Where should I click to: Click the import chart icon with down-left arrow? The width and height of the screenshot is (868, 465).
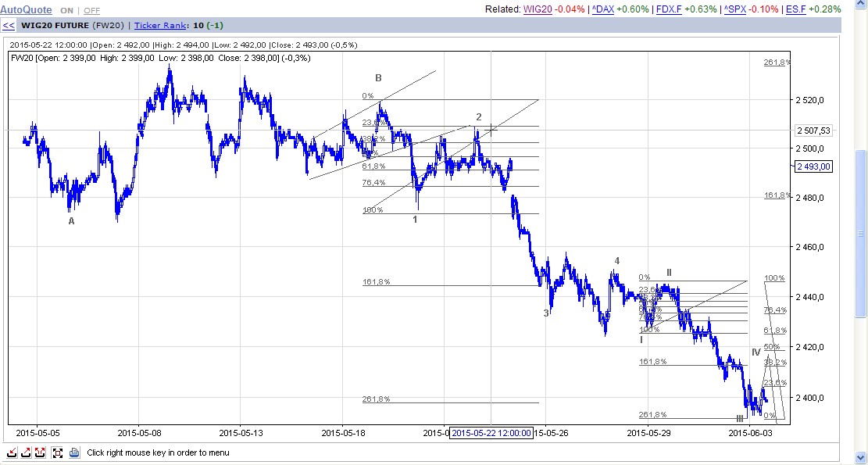[x=12, y=452]
